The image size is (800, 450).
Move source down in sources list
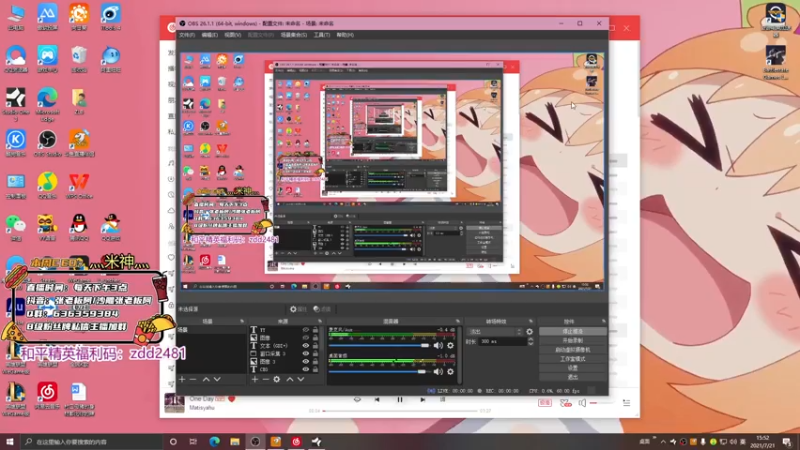(x=301, y=379)
